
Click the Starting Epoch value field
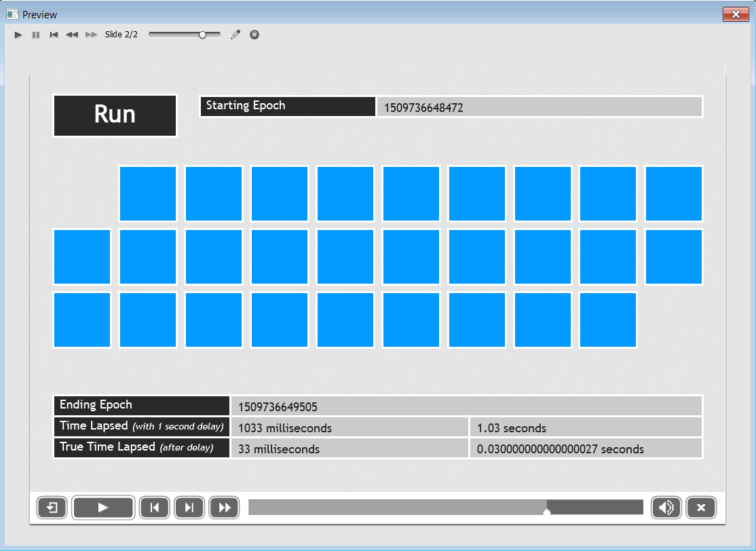point(539,107)
